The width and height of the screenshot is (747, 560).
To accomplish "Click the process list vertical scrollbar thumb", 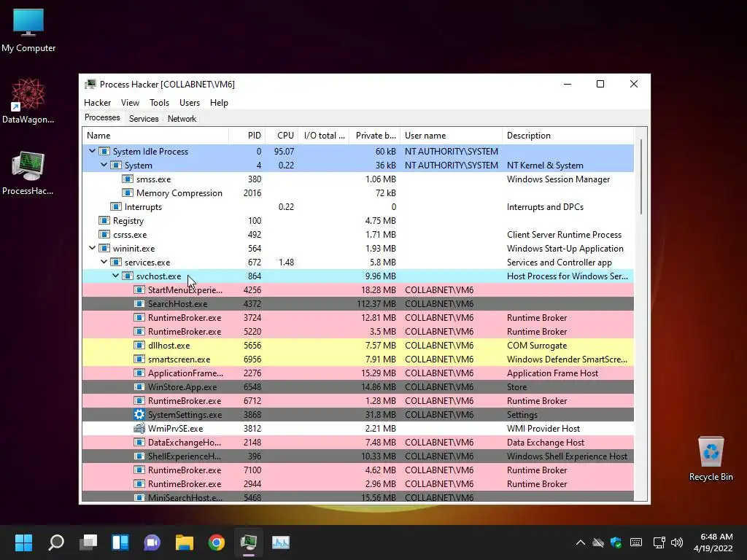I will (641, 176).
